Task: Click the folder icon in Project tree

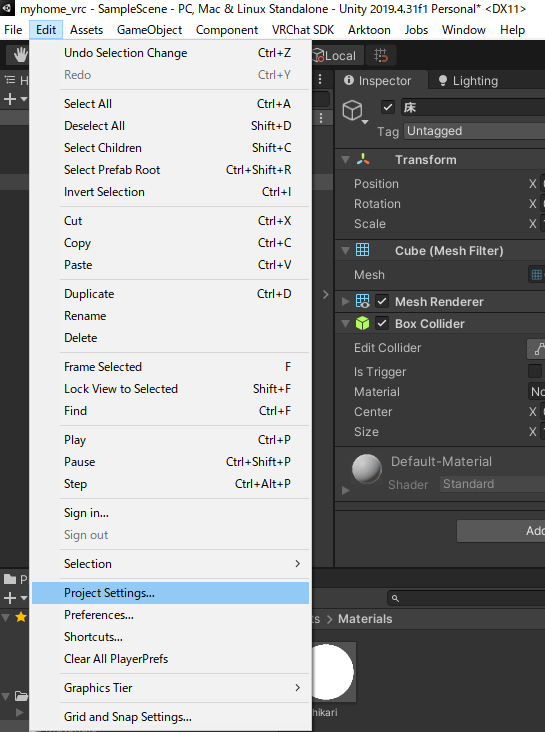Action: pos(21,696)
